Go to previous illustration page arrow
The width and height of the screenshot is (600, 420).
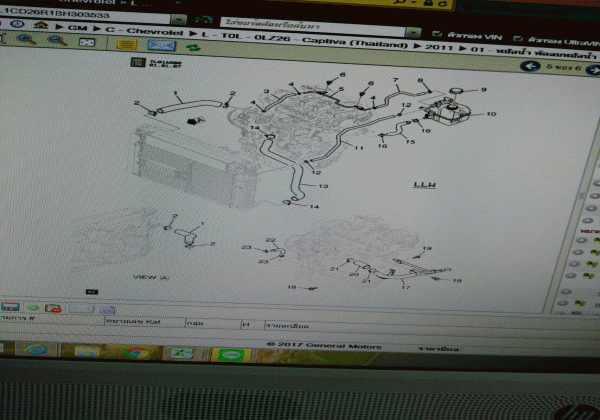click(x=528, y=68)
